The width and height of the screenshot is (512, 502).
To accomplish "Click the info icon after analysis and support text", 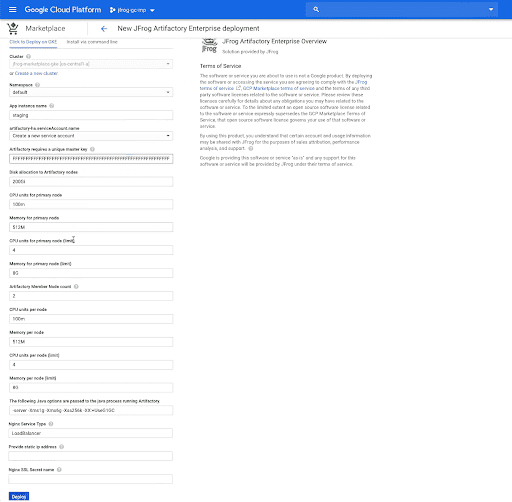I will coord(251,148).
